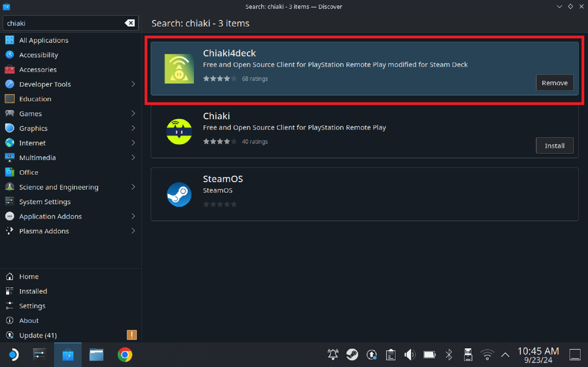The width and height of the screenshot is (588, 367).
Task: Expand the Developer Tools chevron
Action: tap(133, 84)
